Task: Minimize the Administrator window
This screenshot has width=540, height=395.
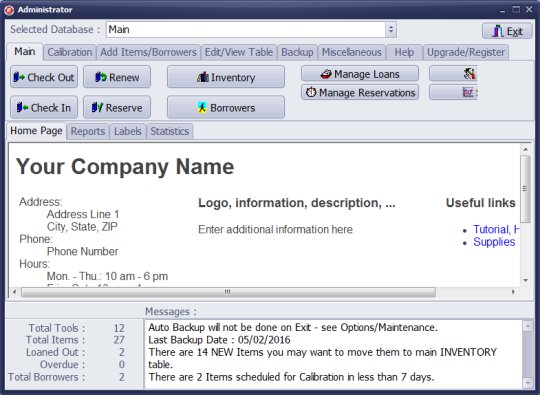Action: 503,10
